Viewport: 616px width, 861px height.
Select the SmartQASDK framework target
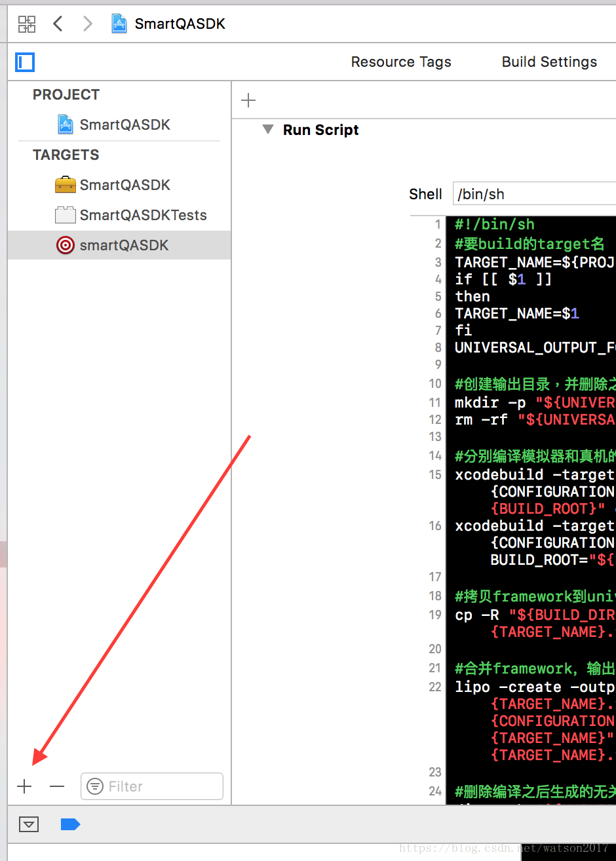119,185
